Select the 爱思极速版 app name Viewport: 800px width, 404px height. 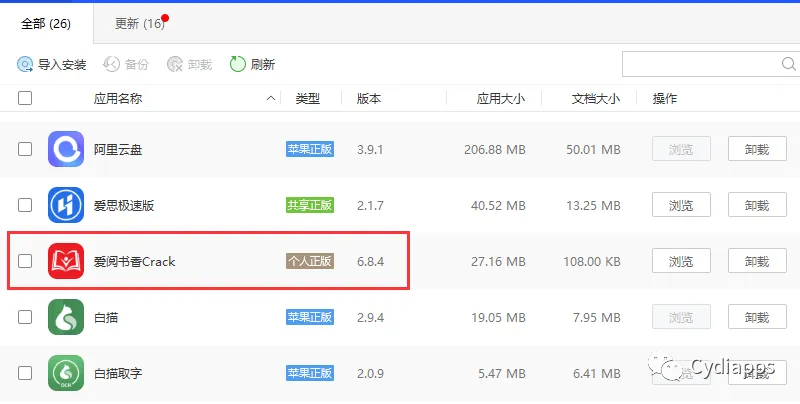(x=124, y=206)
